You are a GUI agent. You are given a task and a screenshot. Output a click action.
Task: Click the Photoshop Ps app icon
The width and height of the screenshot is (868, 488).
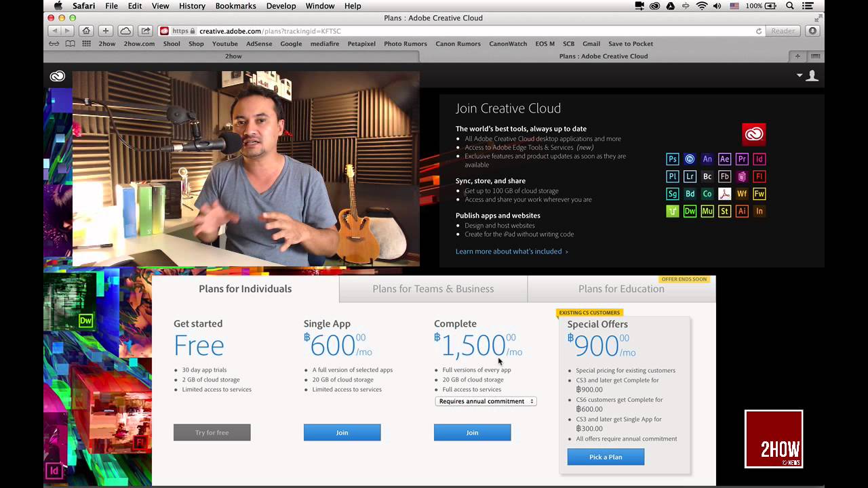coord(672,159)
